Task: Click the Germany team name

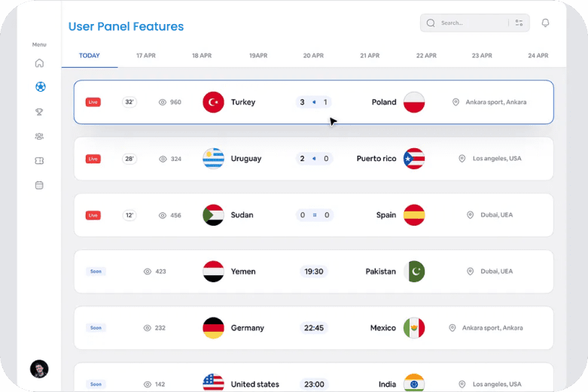Action: pos(248,328)
